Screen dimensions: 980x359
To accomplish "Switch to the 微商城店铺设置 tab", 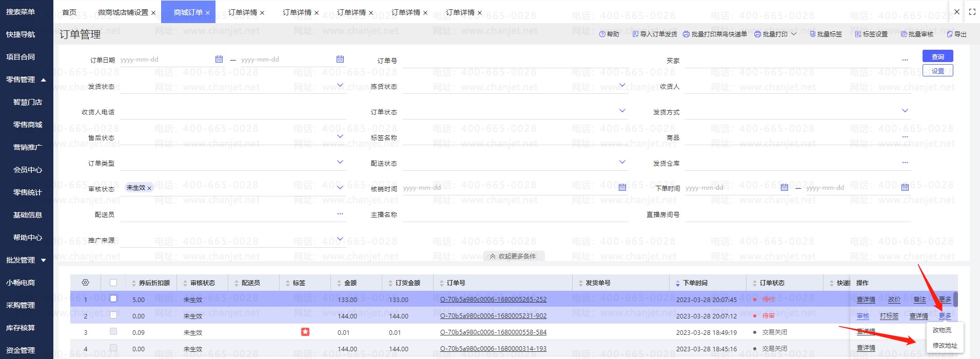I will pyautogui.click(x=123, y=12).
